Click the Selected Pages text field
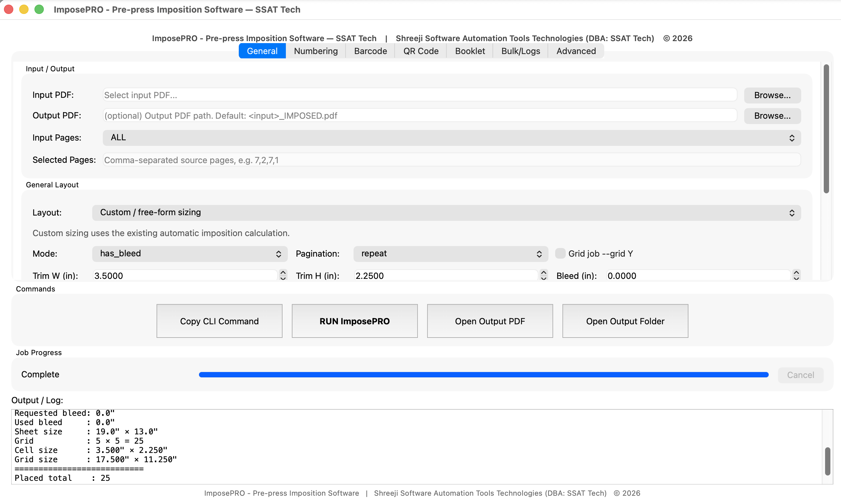The height and width of the screenshot is (504, 841). point(451,160)
